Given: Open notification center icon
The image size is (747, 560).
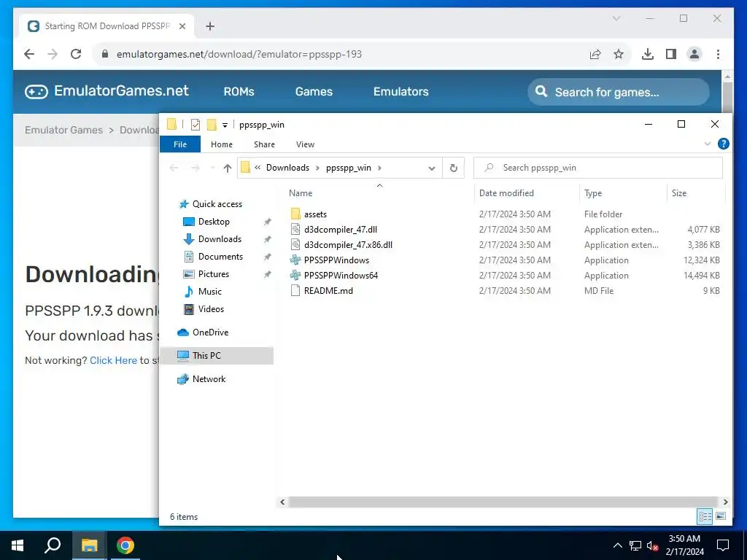Looking at the screenshot, I should pyautogui.click(x=723, y=545).
